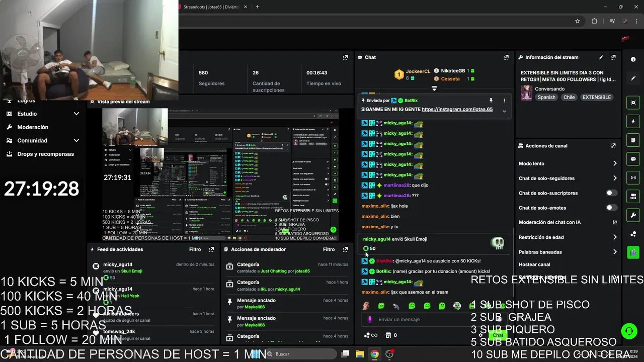Bookmark this page with star icon
This screenshot has width=644, height=362.
pos(578,21)
